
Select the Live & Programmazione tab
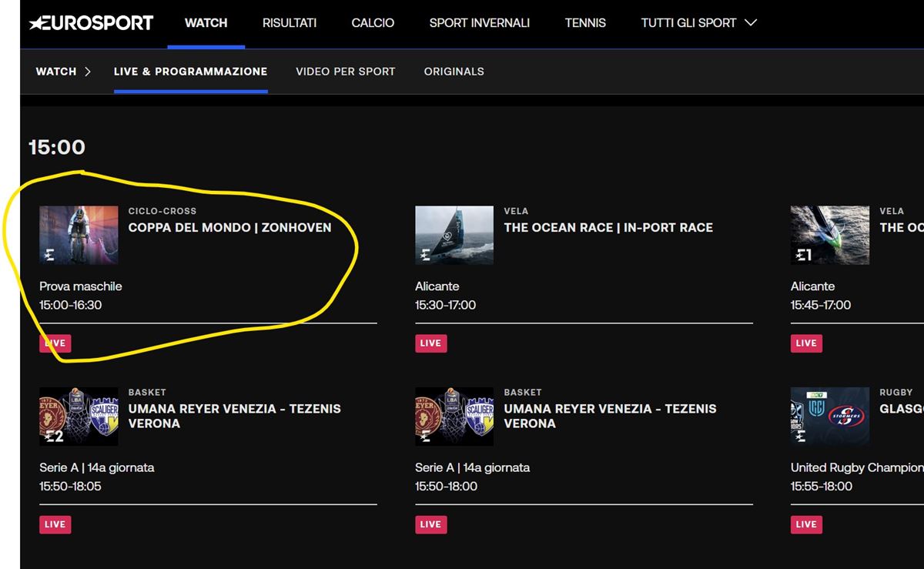190,72
